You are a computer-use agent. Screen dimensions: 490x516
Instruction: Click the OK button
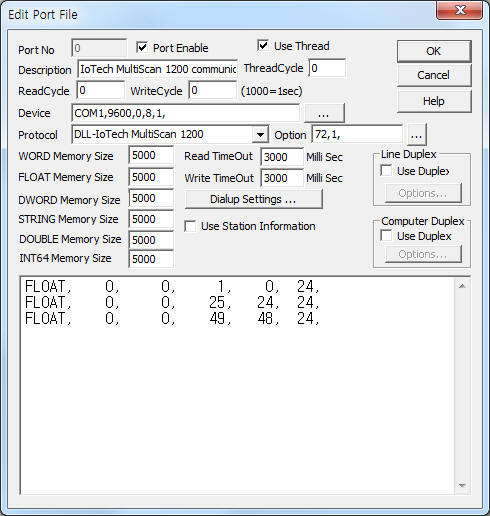(434, 51)
